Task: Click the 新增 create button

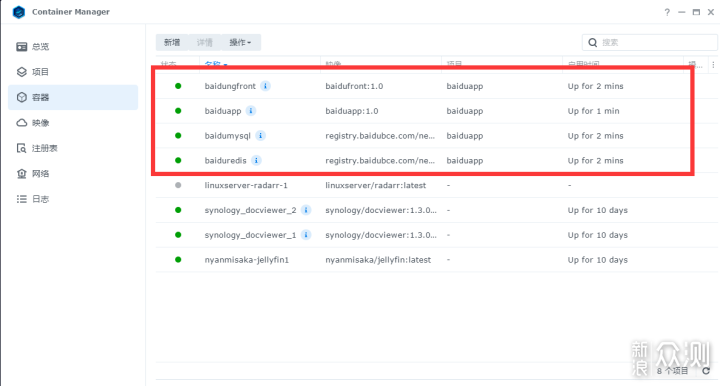Action: point(172,42)
